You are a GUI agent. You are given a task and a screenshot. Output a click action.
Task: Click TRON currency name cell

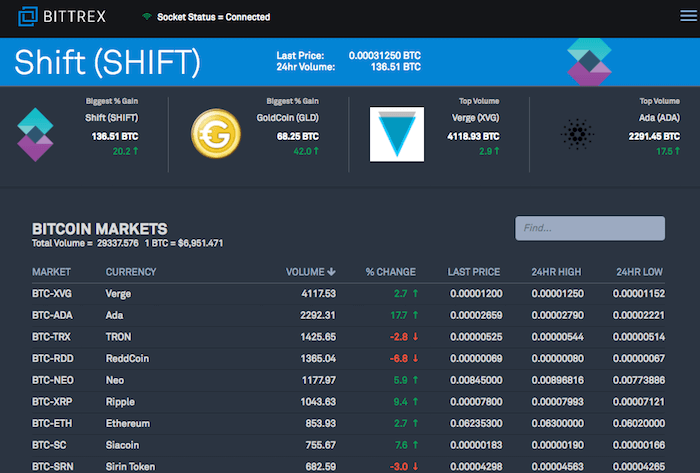click(x=118, y=337)
